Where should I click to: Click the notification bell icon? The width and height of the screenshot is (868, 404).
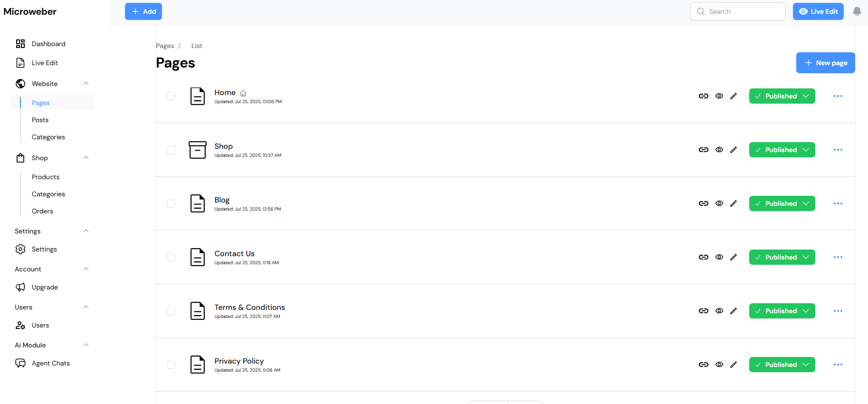pos(857,11)
